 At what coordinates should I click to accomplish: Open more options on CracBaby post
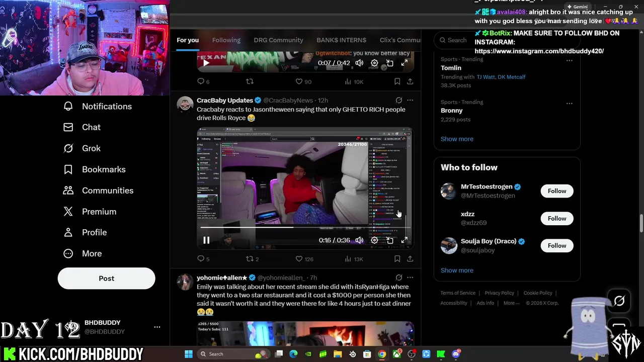click(410, 100)
